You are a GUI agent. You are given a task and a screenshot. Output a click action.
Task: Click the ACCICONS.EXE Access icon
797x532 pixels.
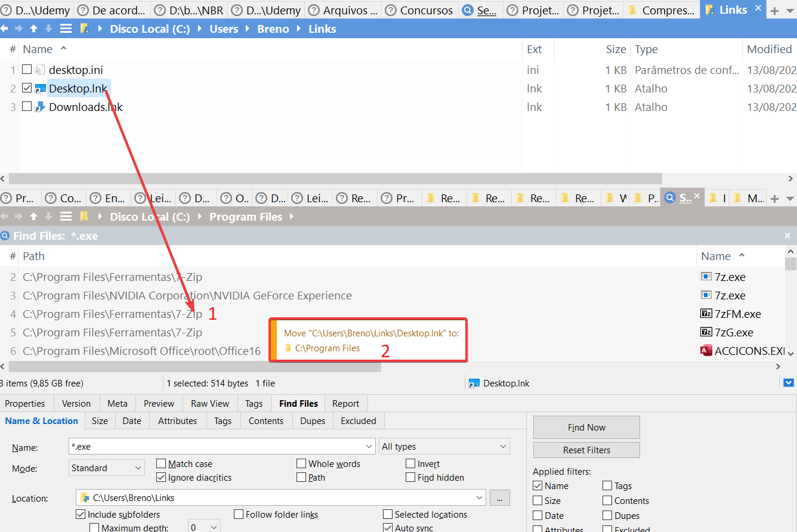706,351
